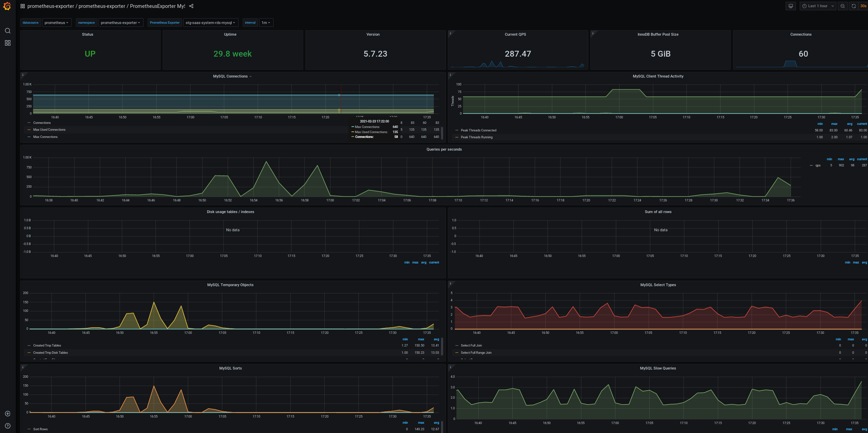Open Queries per seconds panel title menu
This screenshot has height=433, width=868.
(444, 150)
